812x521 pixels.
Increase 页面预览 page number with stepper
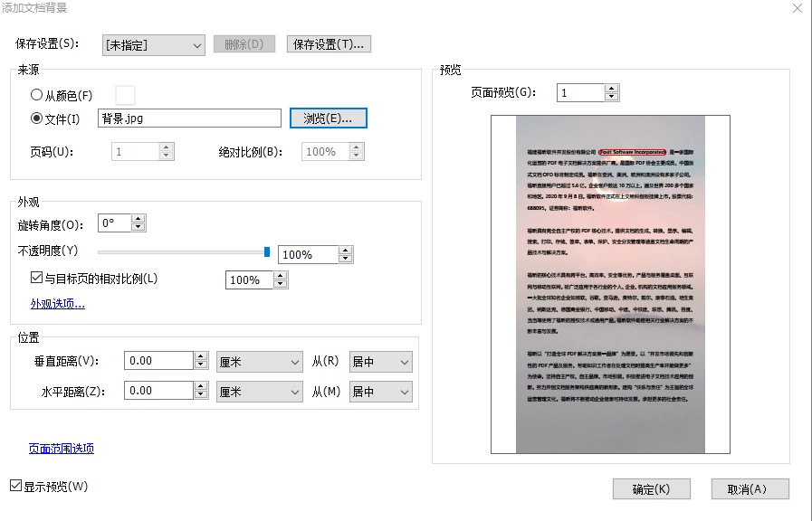click(611, 88)
